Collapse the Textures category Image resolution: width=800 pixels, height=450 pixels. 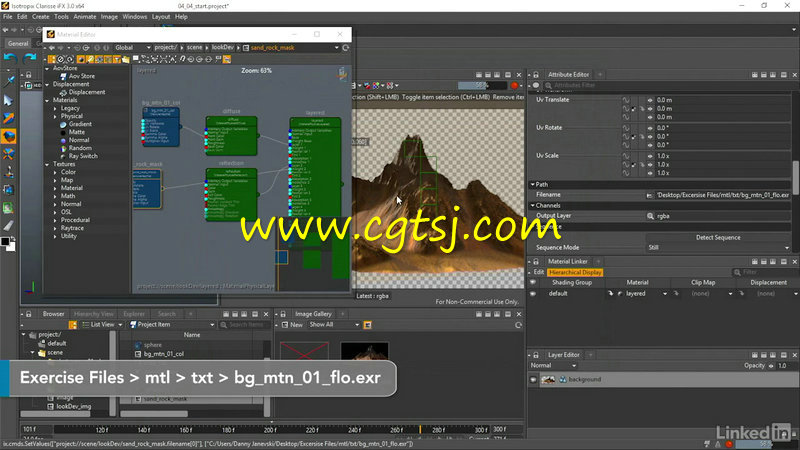click(47, 164)
